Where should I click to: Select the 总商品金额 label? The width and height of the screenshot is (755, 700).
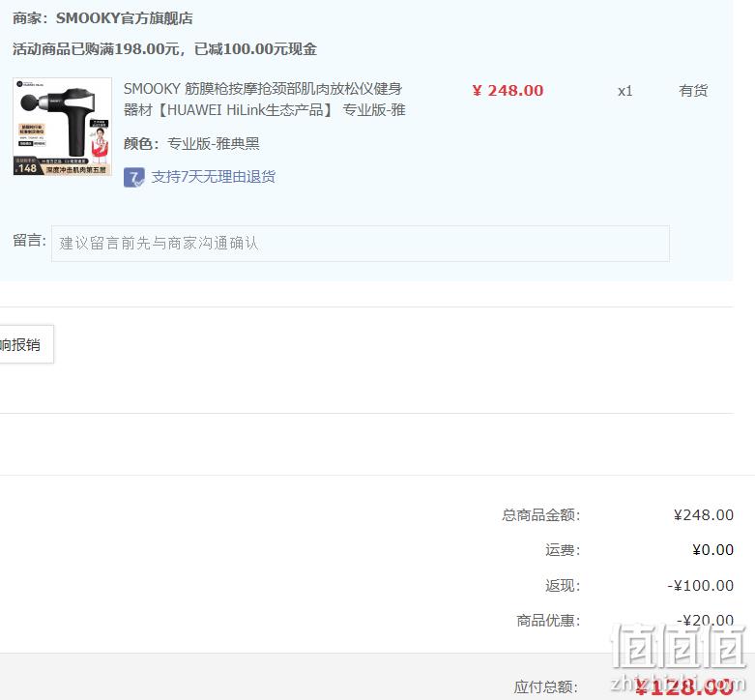[541, 515]
